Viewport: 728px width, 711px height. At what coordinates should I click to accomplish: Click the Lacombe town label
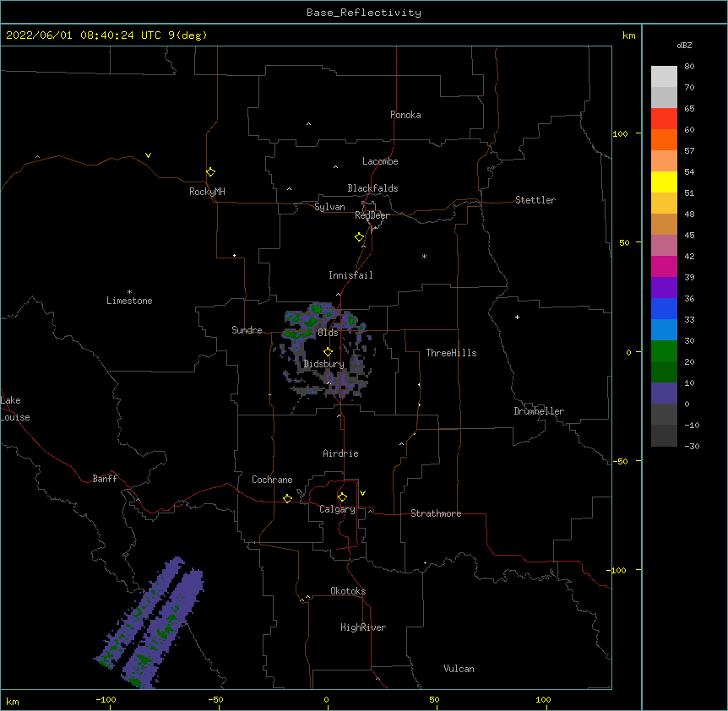380,161
